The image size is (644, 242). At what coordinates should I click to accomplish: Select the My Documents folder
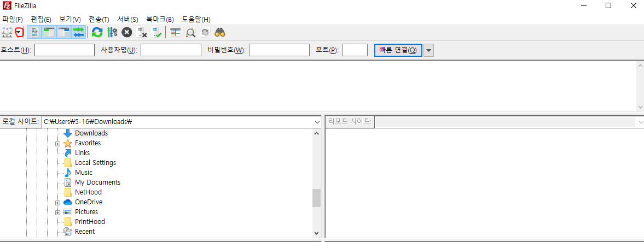pos(97,182)
